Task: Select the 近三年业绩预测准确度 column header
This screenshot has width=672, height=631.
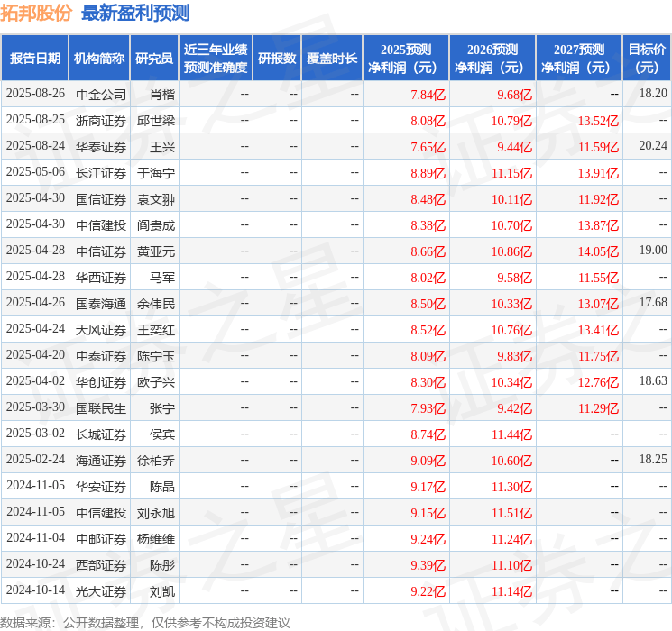Action: pos(216,59)
